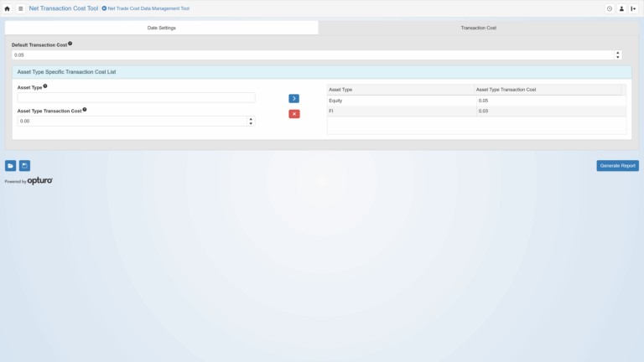This screenshot has width=644, height=362.
Task: Click the clock history icon
Action: pyautogui.click(x=610, y=8)
